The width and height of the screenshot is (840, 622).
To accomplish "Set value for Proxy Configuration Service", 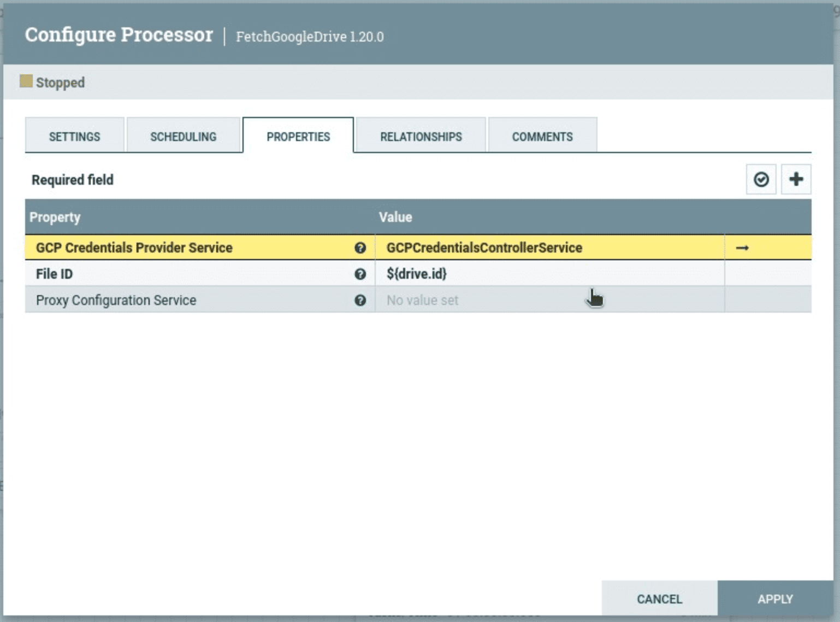I will point(550,300).
